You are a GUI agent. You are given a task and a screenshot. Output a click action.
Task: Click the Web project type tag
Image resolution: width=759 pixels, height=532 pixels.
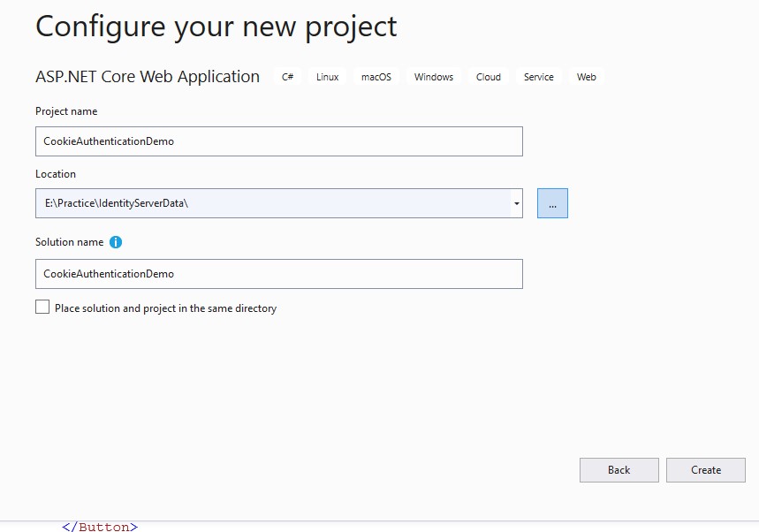point(586,77)
